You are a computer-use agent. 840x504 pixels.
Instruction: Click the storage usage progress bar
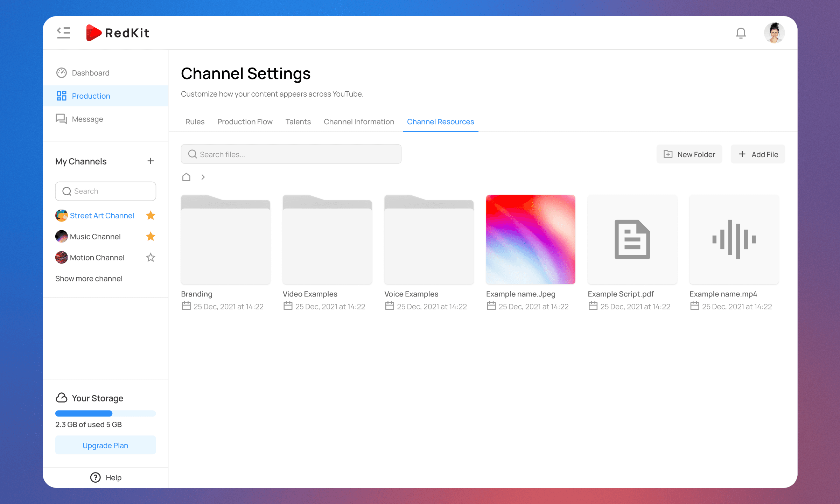tap(105, 413)
